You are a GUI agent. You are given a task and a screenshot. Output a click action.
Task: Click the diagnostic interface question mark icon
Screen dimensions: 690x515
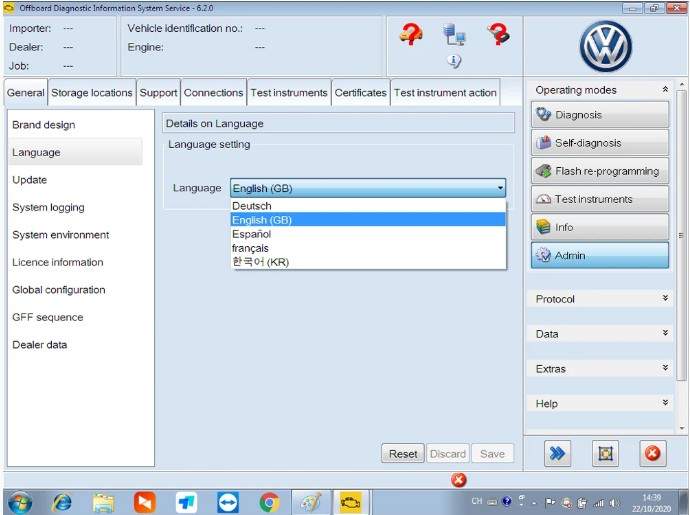498,34
